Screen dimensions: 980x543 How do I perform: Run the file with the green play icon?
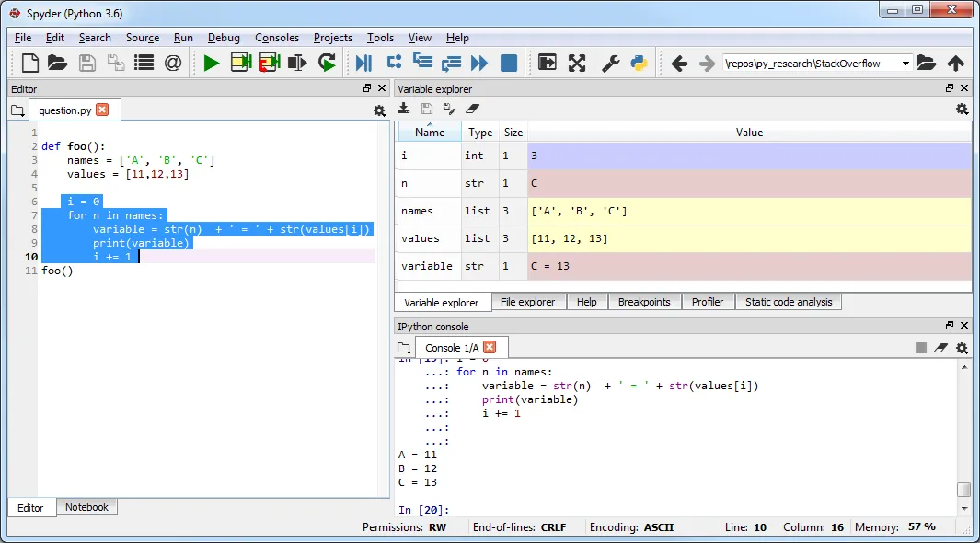[212, 63]
